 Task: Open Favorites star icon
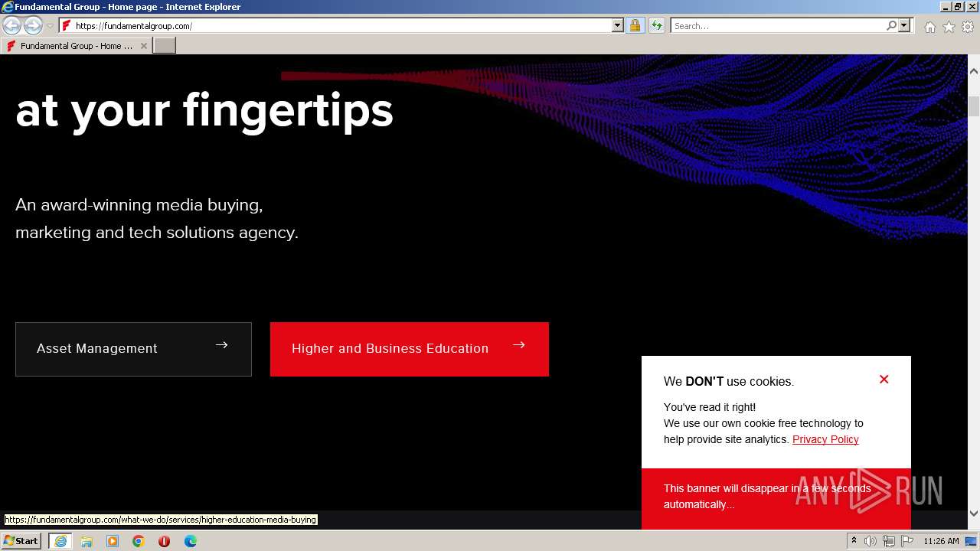pyautogui.click(x=949, y=27)
